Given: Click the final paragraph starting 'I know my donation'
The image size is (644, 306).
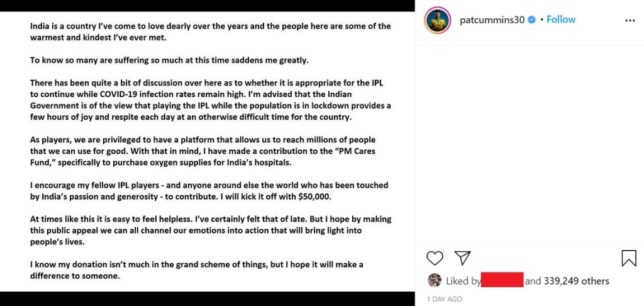Looking at the screenshot, I should coord(196,269).
